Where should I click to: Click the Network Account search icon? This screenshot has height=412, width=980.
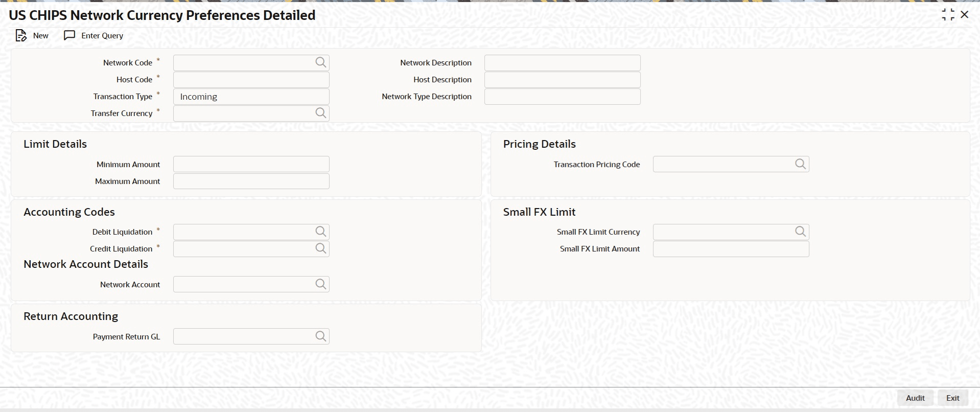pos(320,284)
